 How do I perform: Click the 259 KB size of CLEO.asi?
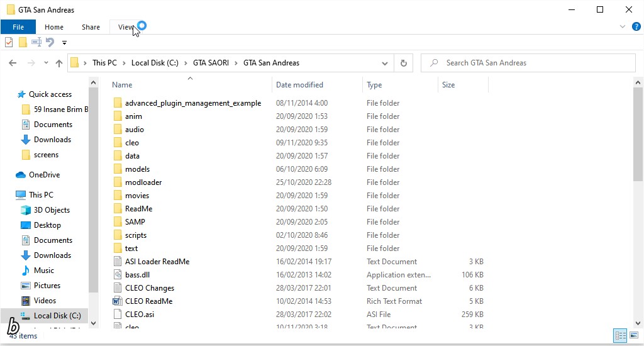[472, 315]
